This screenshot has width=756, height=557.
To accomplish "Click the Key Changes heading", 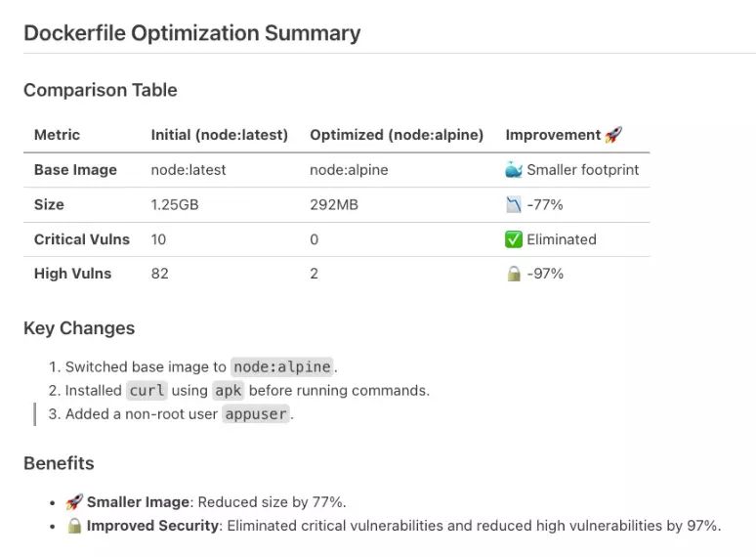I will point(79,328).
